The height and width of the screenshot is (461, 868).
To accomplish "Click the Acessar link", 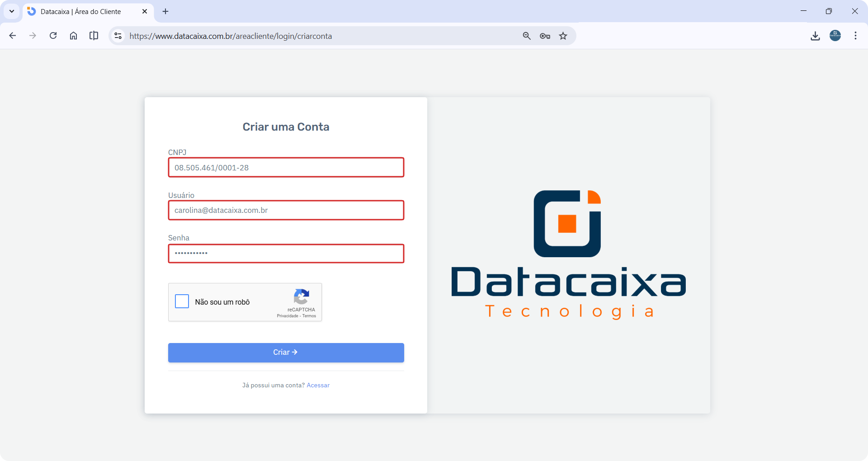I will (318, 385).
